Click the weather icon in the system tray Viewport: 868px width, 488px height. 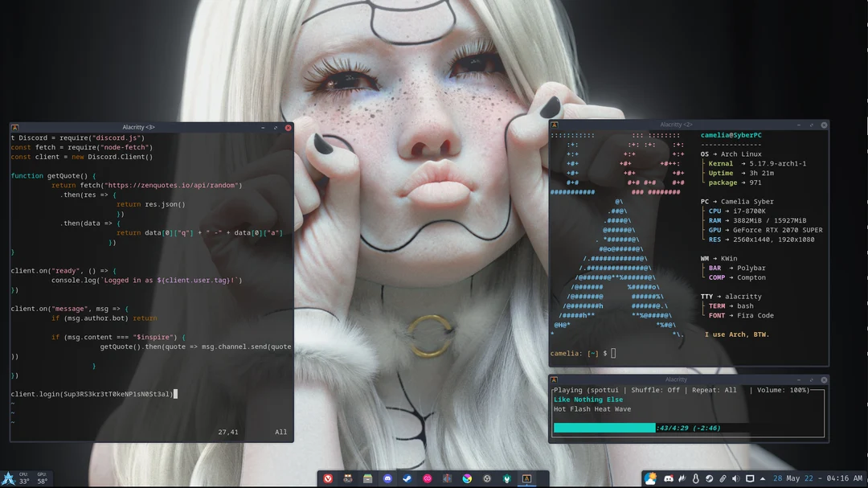650,478
